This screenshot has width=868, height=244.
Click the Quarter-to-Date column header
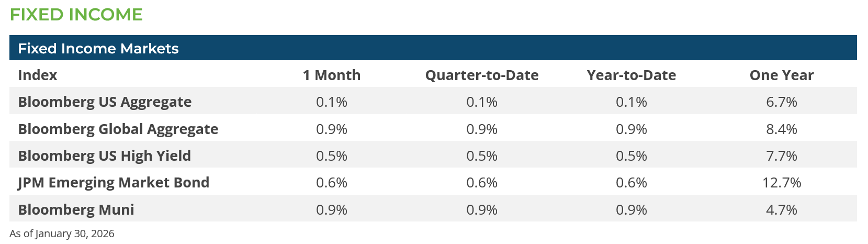tap(482, 75)
